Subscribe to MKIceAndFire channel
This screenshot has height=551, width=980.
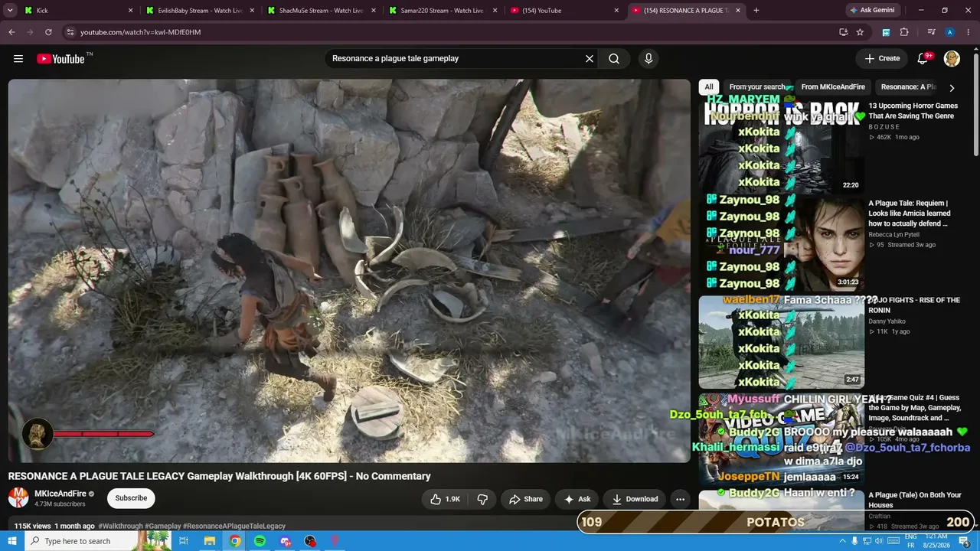[131, 498]
